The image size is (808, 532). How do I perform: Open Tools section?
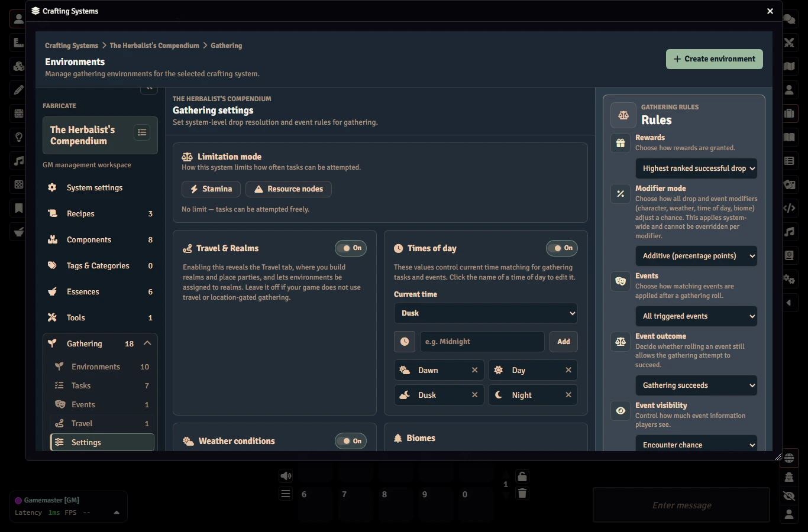[100, 317]
